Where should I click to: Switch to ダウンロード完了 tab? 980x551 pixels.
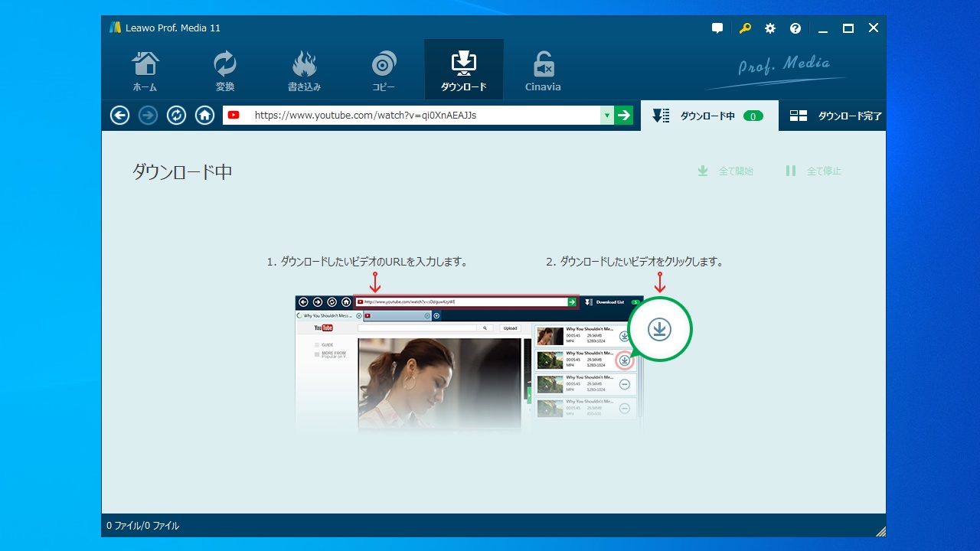coord(833,116)
